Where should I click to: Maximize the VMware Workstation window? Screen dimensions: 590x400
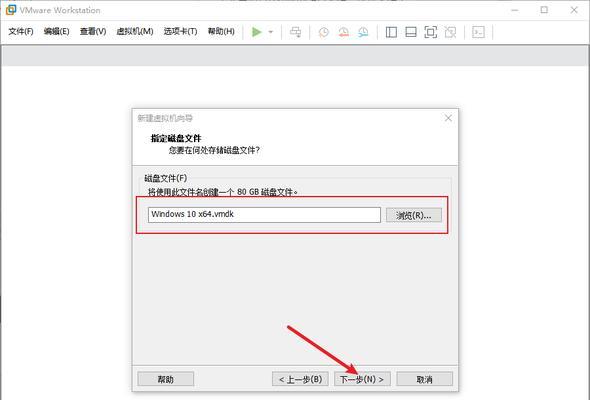tap(544, 10)
